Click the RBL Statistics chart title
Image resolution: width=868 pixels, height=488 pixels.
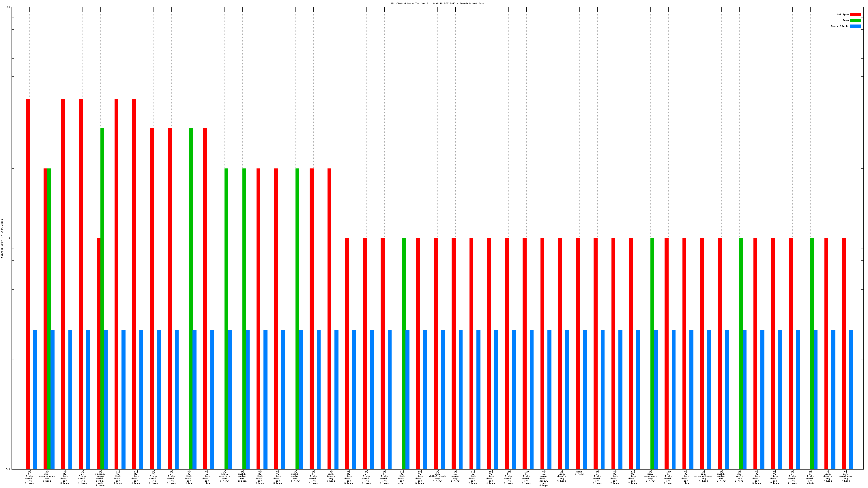[437, 3]
